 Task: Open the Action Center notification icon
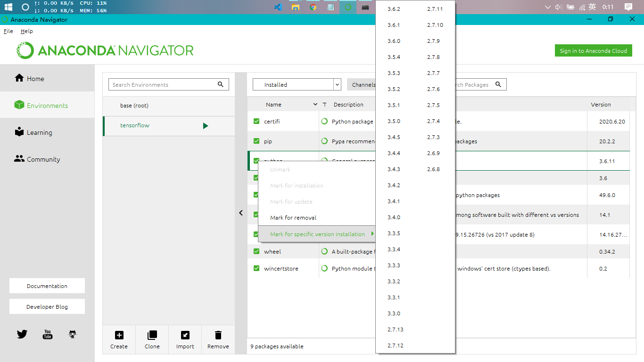point(628,7)
